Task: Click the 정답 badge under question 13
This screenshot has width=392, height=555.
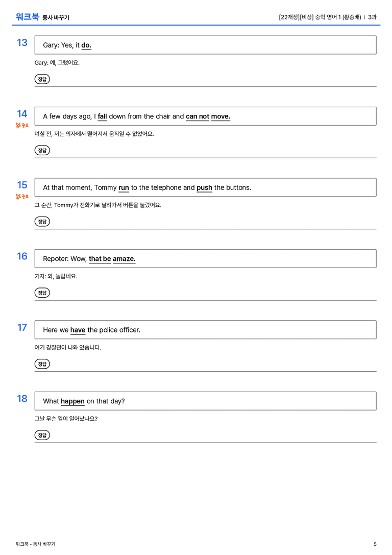Action: [42, 79]
